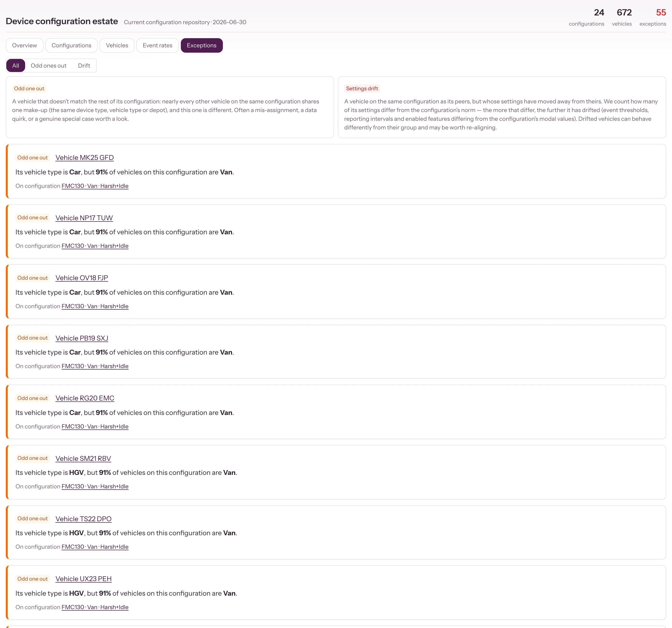Screen dimensions: 672x628
Task: Filter exceptions by Drift
Action: click(x=84, y=65)
